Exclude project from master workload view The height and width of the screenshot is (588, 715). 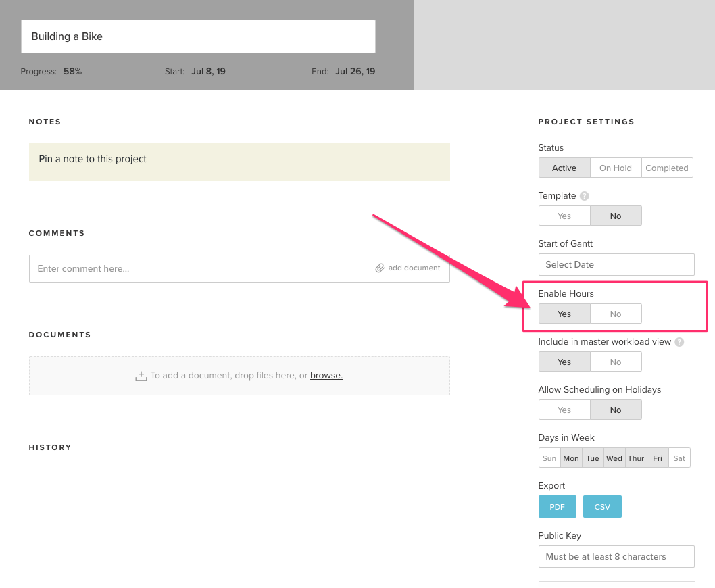[616, 362]
